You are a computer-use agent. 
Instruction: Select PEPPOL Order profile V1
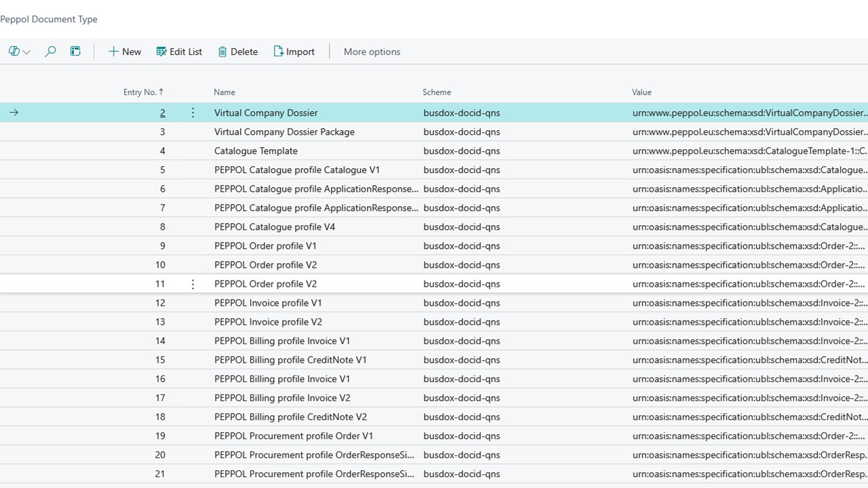[265, 246]
